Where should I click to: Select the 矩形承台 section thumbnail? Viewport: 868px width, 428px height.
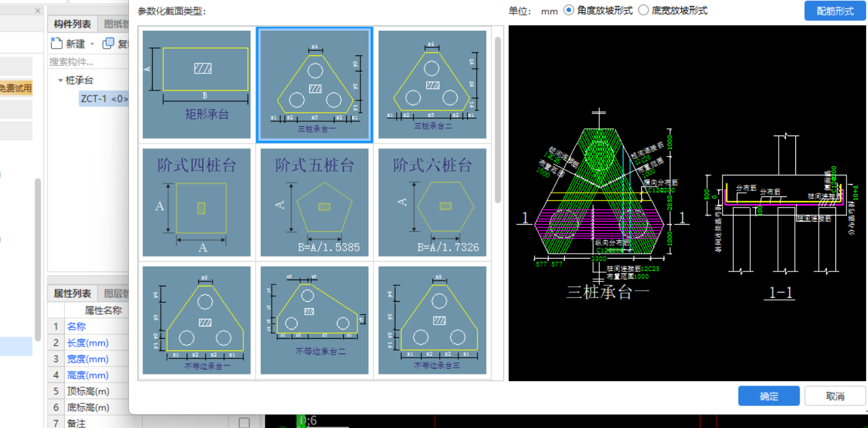[197, 84]
